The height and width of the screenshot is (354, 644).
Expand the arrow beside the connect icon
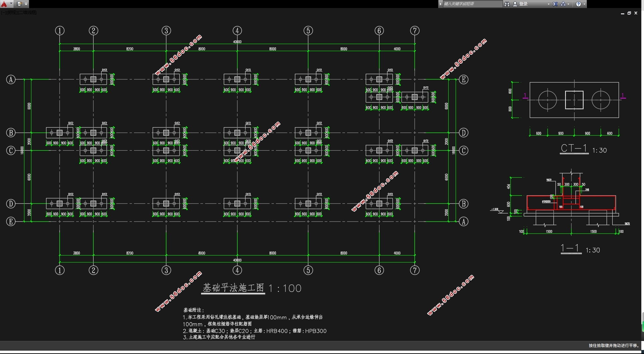tap(569, 4)
